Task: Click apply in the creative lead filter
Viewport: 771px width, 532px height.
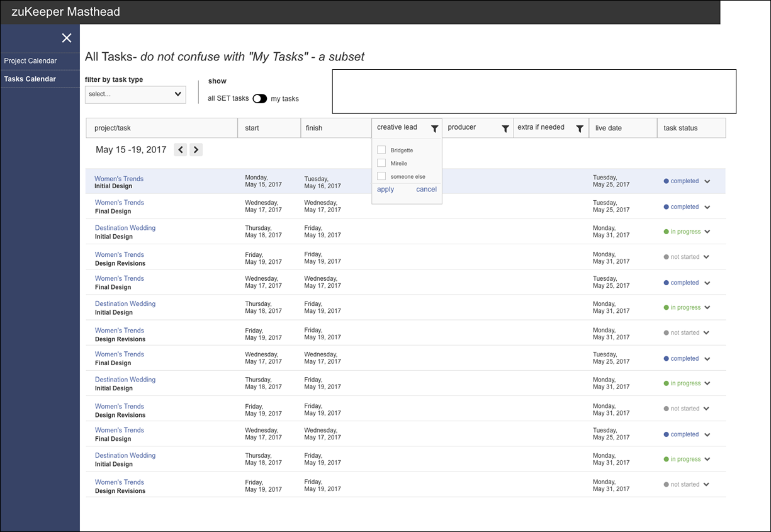Action: tap(386, 190)
